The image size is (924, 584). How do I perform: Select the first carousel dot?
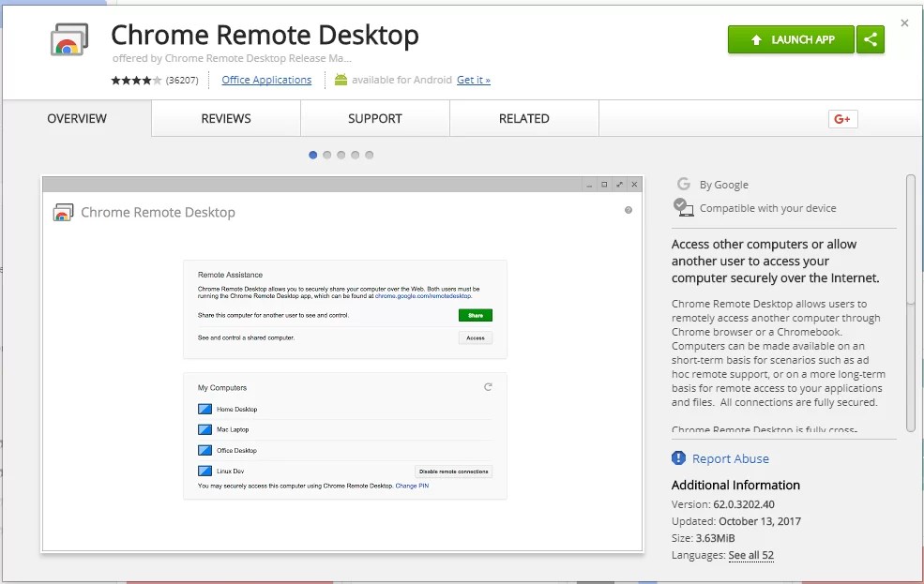click(x=313, y=155)
